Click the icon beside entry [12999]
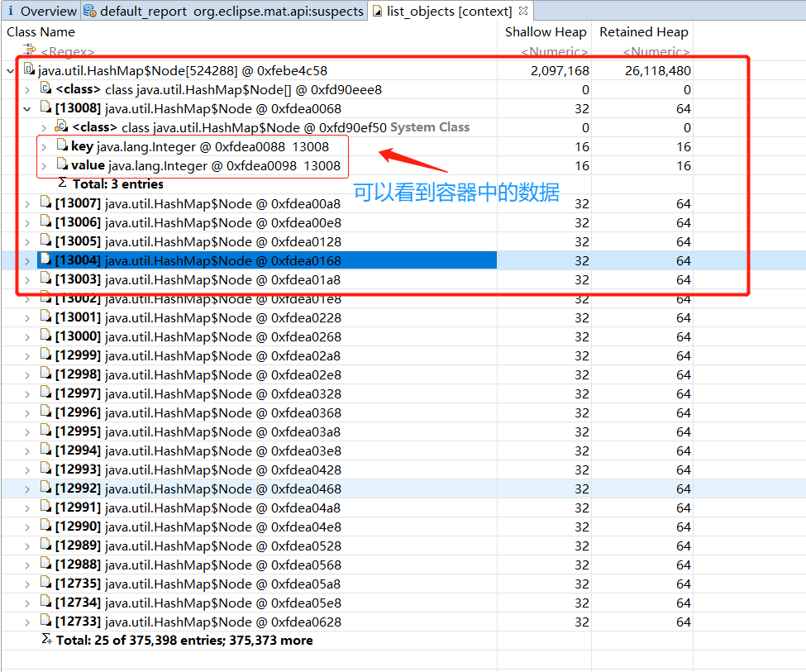806x672 pixels. click(46, 355)
